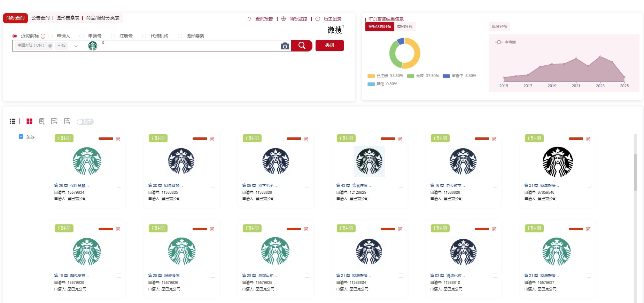Open the 历史记录 link
The height and width of the screenshot is (303, 644).
coord(332,19)
